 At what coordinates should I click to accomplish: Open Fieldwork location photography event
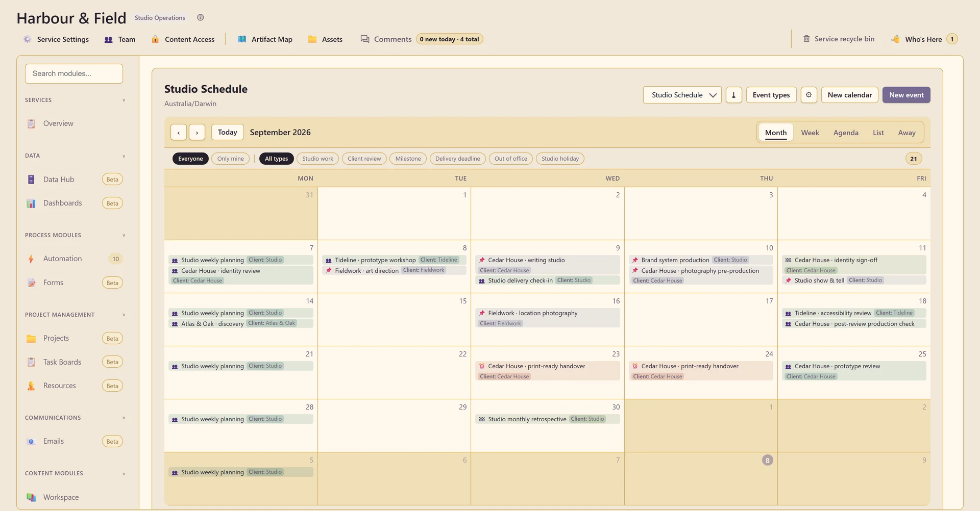click(547, 318)
